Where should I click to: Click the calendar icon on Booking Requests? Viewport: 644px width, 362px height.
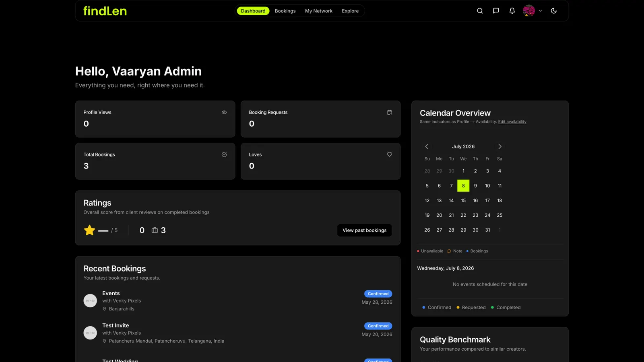tap(390, 112)
